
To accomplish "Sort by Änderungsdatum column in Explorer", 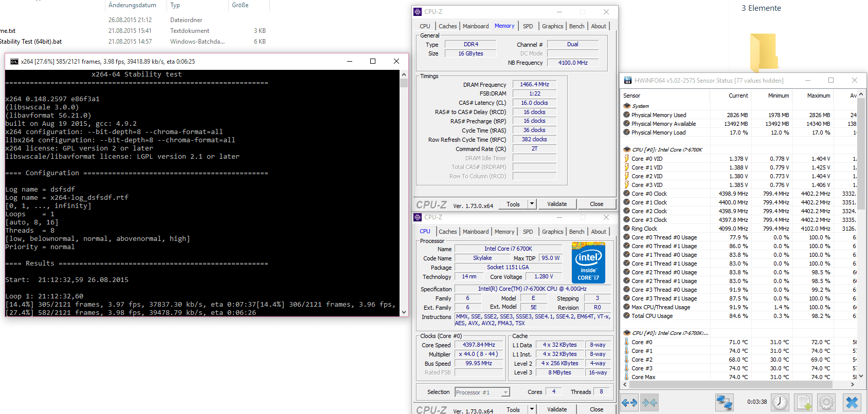I will tap(132, 5).
